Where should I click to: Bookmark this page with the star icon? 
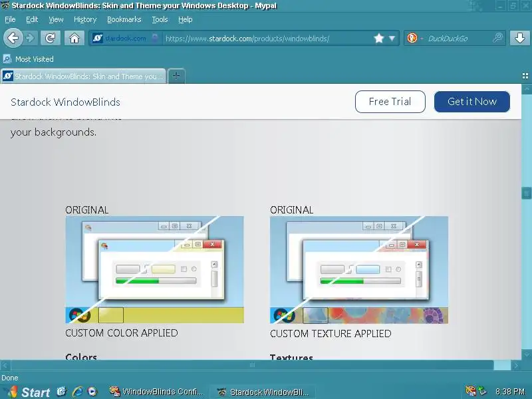378,38
